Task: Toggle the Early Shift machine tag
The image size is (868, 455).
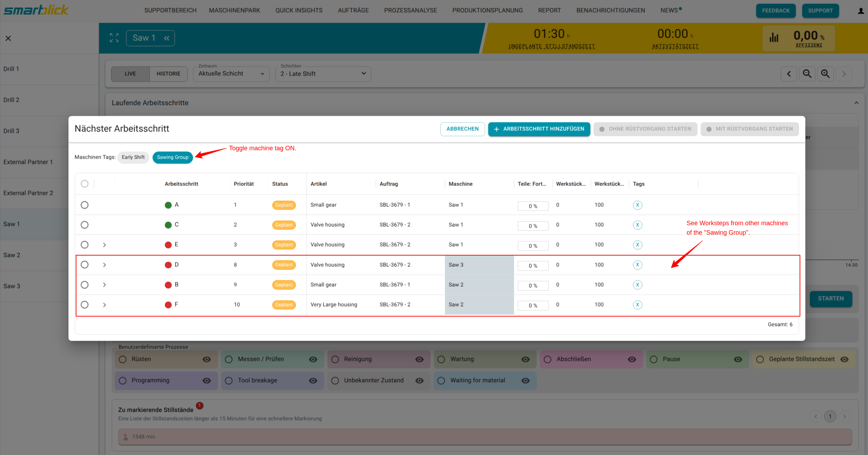Action: pyautogui.click(x=133, y=157)
